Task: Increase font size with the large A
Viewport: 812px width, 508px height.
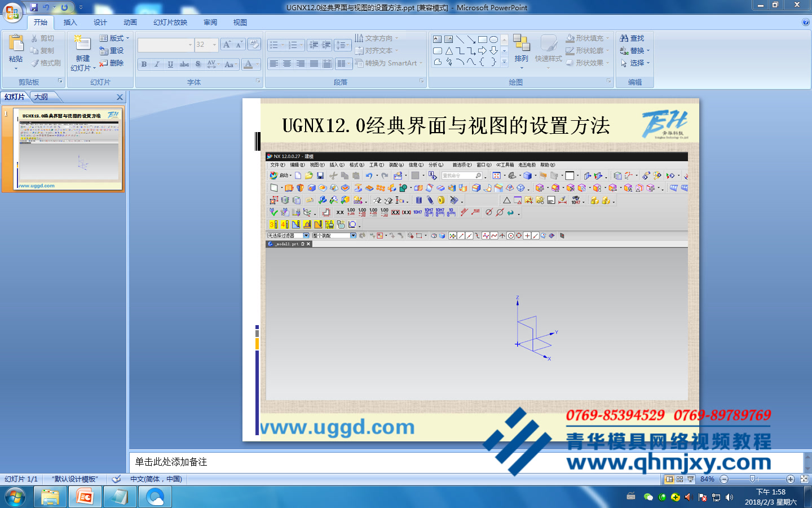Action: [227, 45]
